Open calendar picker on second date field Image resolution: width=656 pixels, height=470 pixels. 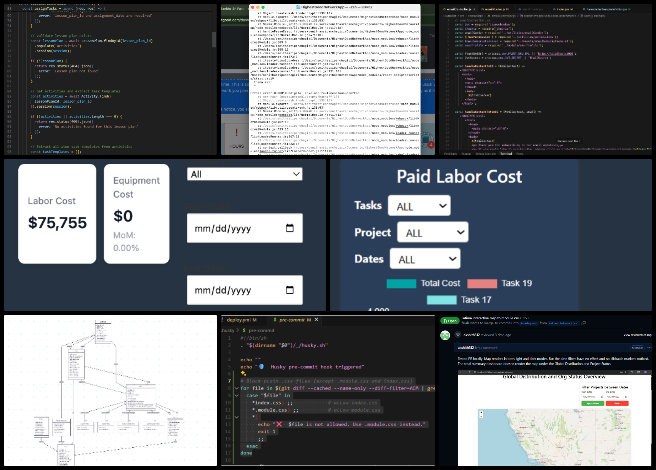tap(290, 292)
